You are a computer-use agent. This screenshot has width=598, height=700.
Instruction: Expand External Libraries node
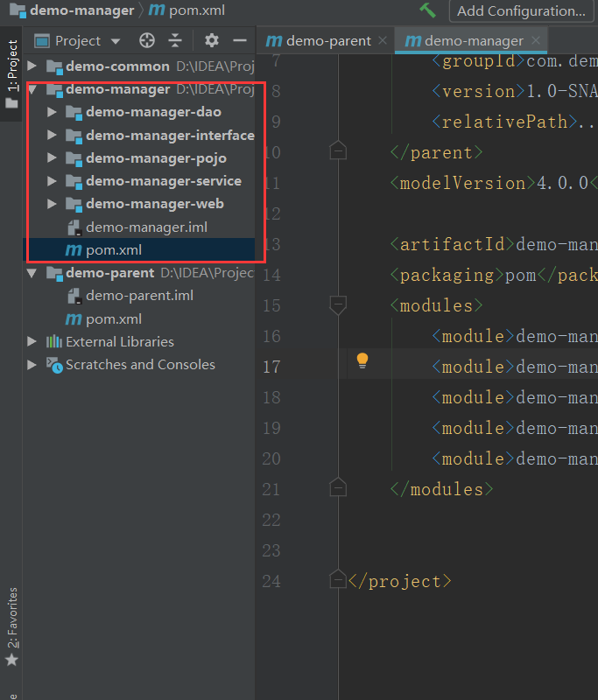[32, 341]
